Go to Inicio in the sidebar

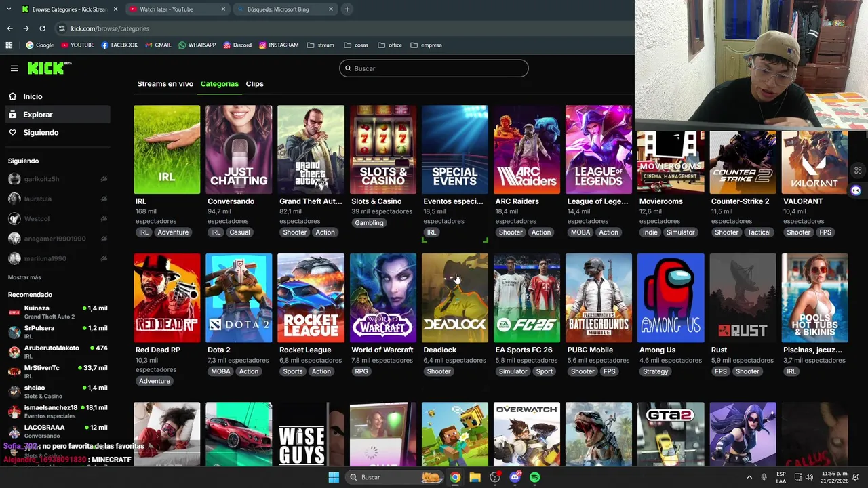point(58,96)
